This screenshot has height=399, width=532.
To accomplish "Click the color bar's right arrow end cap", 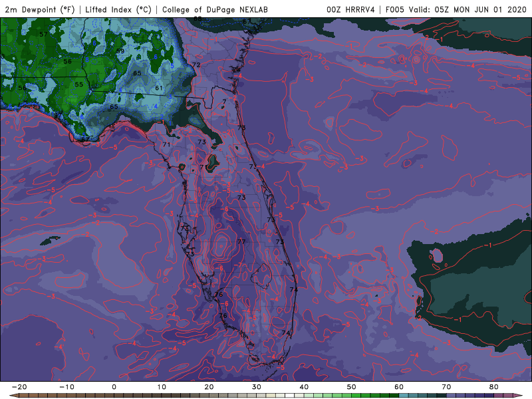I will click(x=518, y=396).
